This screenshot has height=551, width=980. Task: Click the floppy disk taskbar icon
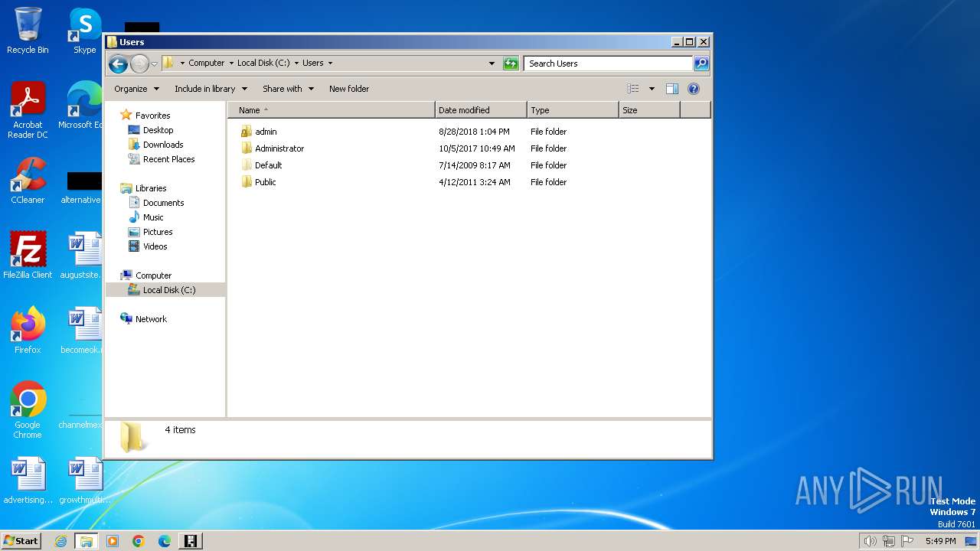(x=191, y=541)
